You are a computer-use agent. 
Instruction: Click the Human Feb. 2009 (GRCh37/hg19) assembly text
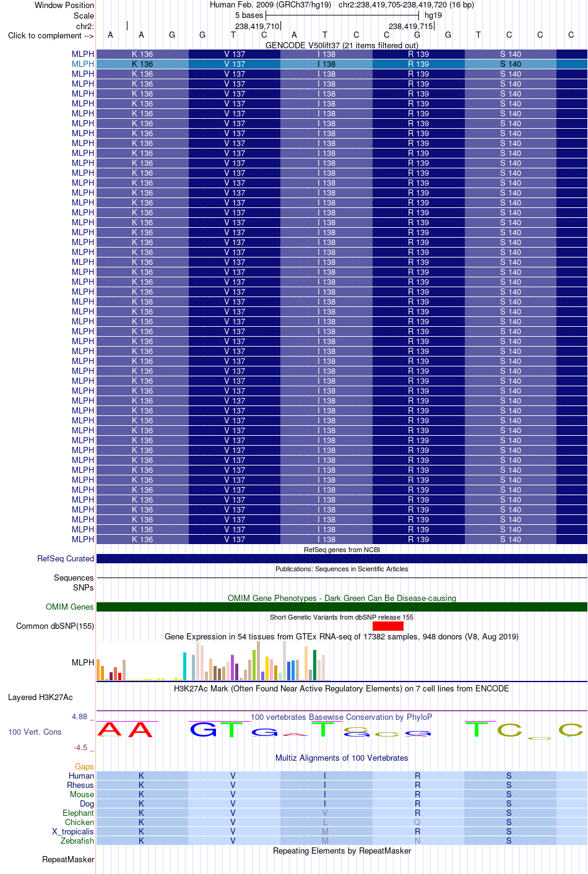click(x=271, y=4)
